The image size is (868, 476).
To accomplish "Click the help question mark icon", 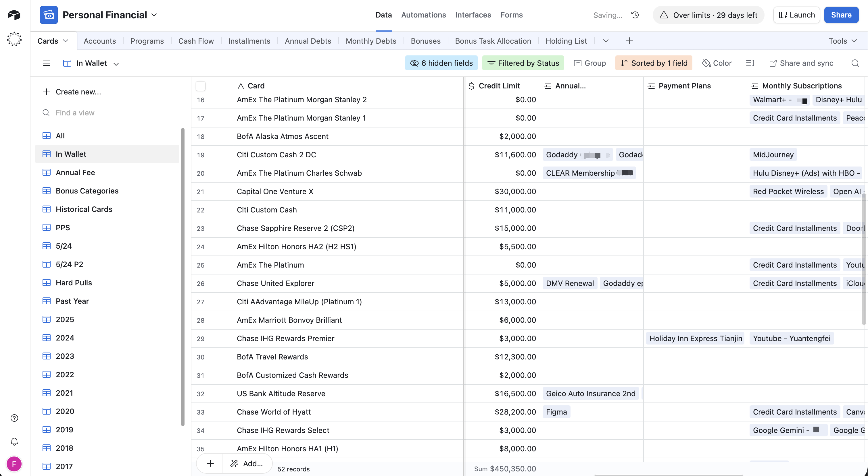I will pos(14,418).
